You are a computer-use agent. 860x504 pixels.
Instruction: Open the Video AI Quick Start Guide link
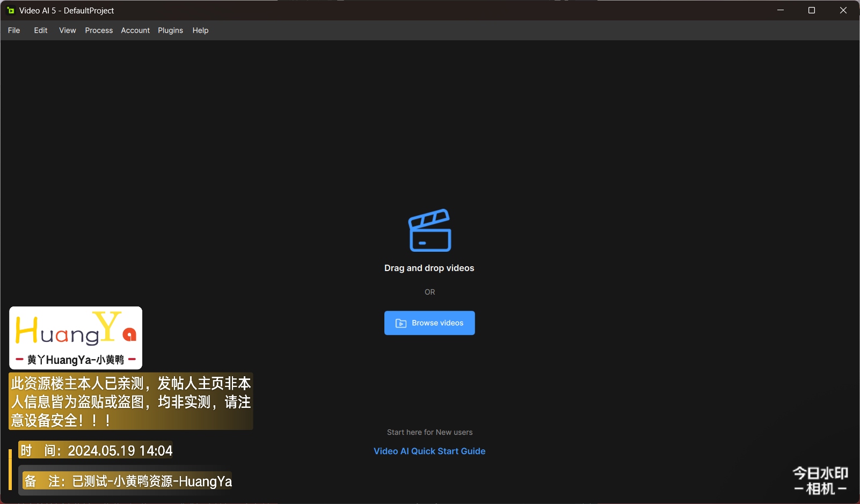[x=429, y=451]
